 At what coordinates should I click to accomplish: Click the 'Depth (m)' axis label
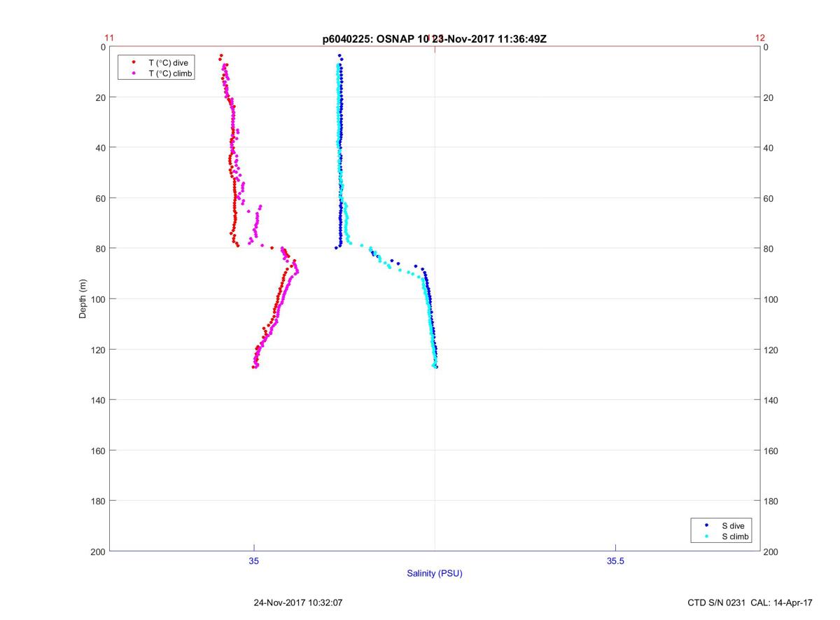(x=83, y=298)
